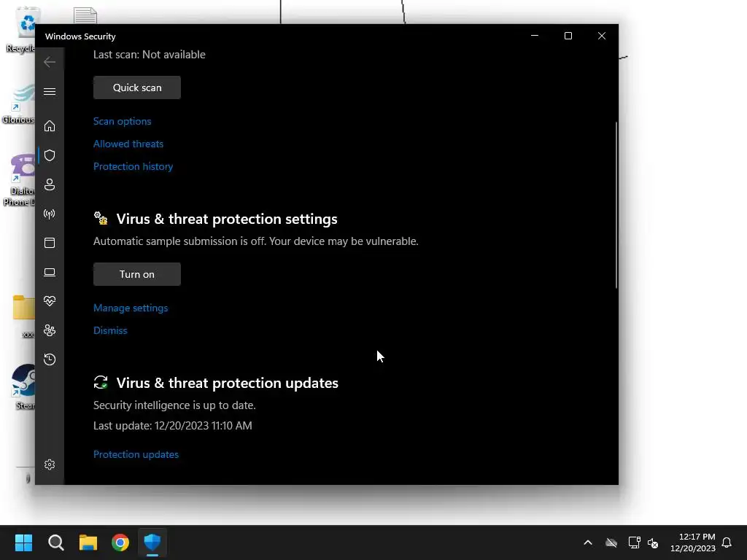Click the muted volume tray icon
Image resolution: width=747 pixels, height=560 pixels.
(653, 542)
